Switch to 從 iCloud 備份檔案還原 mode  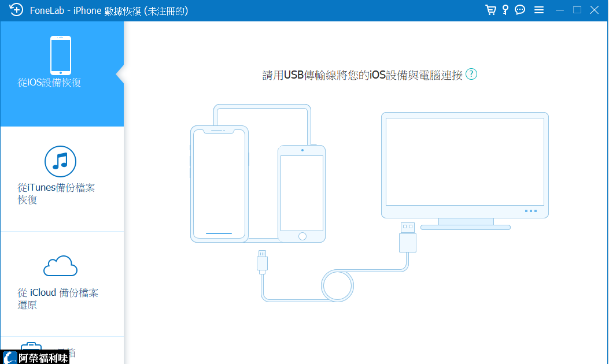(60, 283)
